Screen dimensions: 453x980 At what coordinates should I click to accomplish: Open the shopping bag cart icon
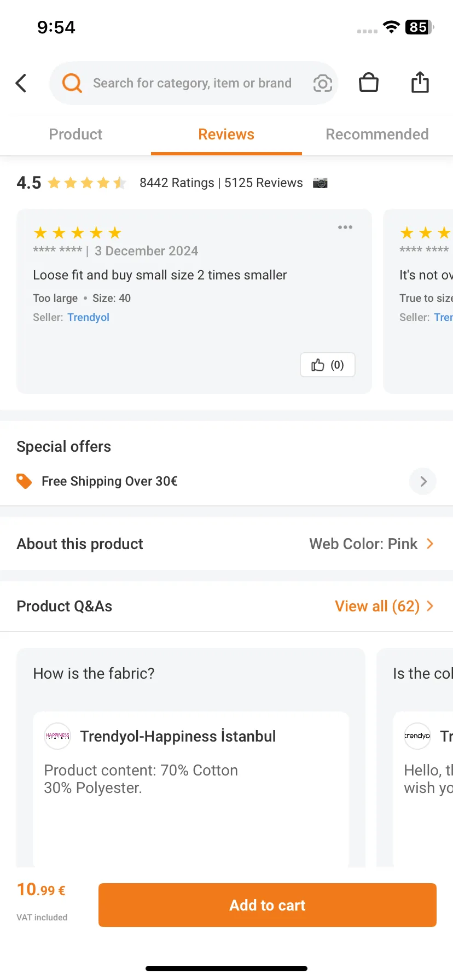(x=369, y=83)
